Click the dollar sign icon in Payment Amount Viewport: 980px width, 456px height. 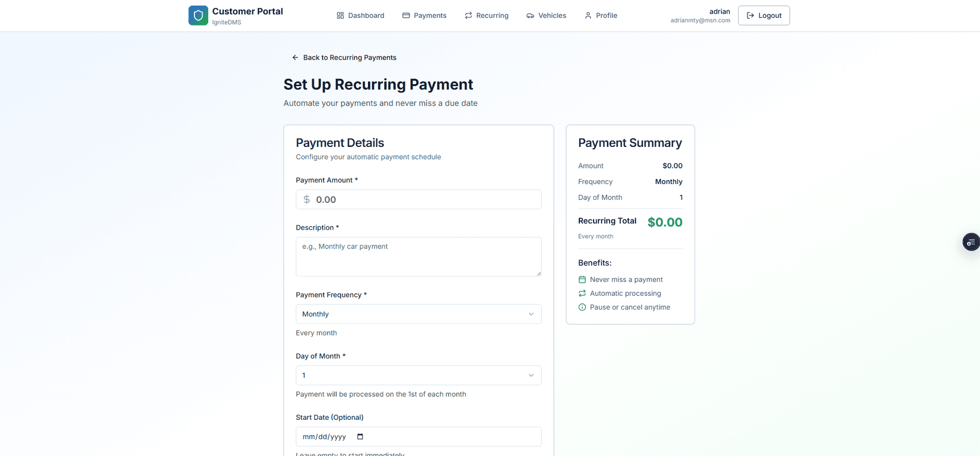pyautogui.click(x=307, y=199)
